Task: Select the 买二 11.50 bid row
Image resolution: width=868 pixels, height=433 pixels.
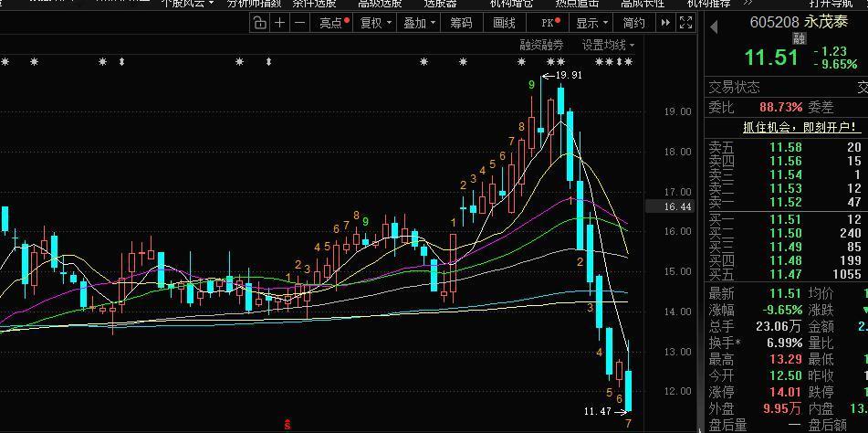Action: click(x=786, y=233)
